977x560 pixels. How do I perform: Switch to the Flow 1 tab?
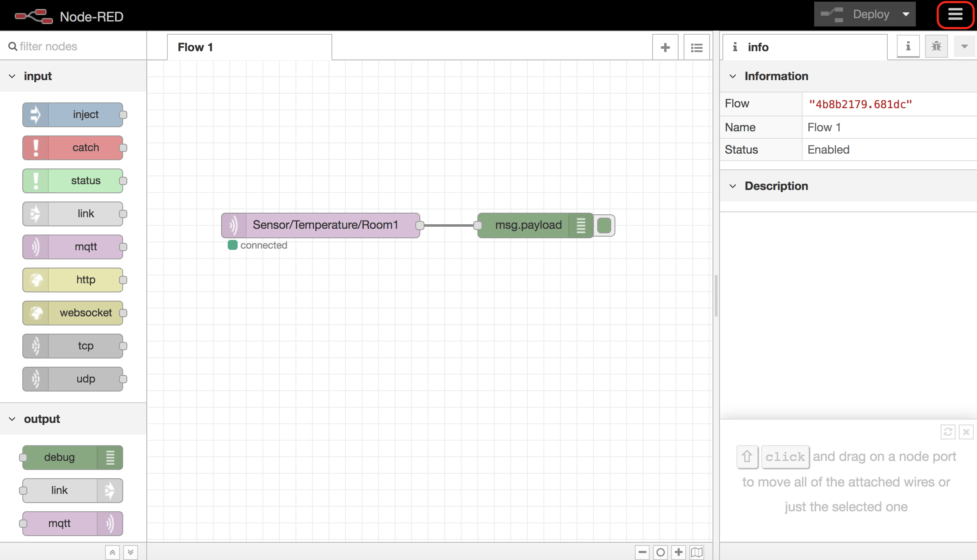point(249,47)
